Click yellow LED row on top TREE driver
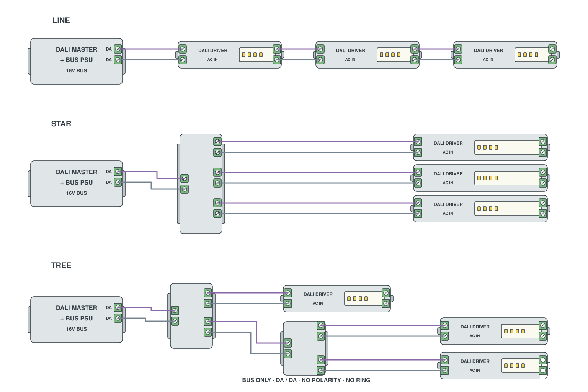This screenshot has width=588, height=392. 358,299
